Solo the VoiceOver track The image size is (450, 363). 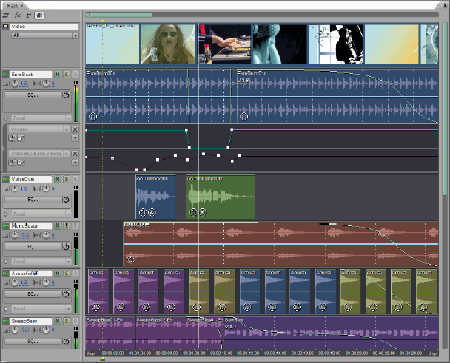66,179
